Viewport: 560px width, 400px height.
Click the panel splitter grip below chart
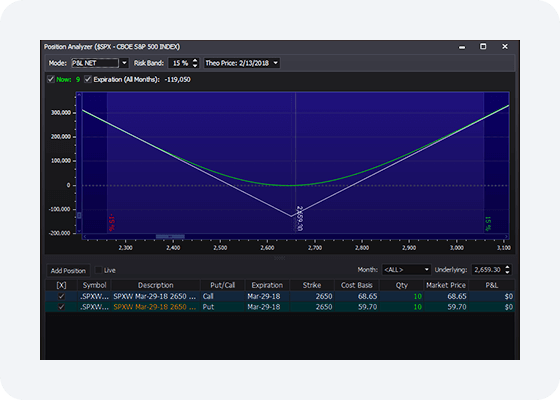tap(280, 258)
